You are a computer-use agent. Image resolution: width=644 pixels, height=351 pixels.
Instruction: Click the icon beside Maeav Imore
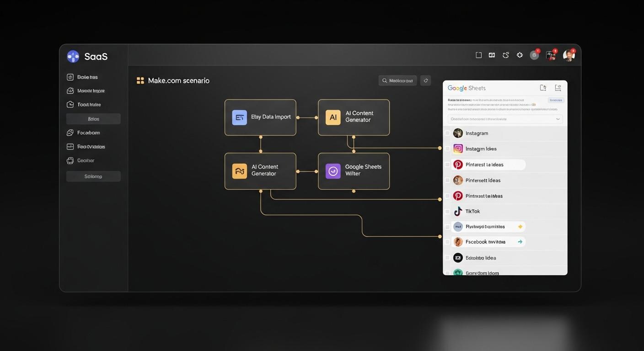(70, 90)
